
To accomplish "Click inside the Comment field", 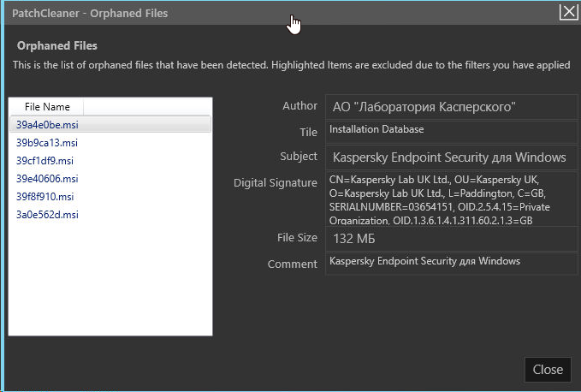I will tap(451, 263).
